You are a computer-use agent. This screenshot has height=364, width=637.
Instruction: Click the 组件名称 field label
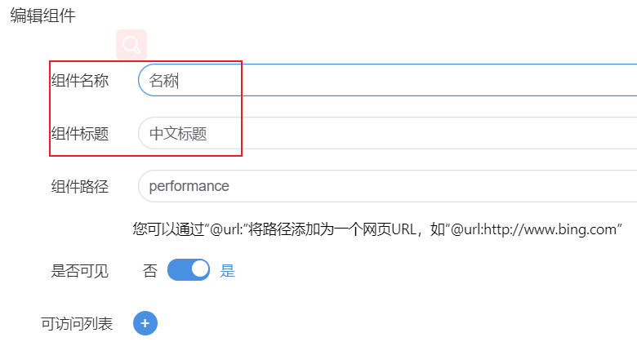pos(80,80)
